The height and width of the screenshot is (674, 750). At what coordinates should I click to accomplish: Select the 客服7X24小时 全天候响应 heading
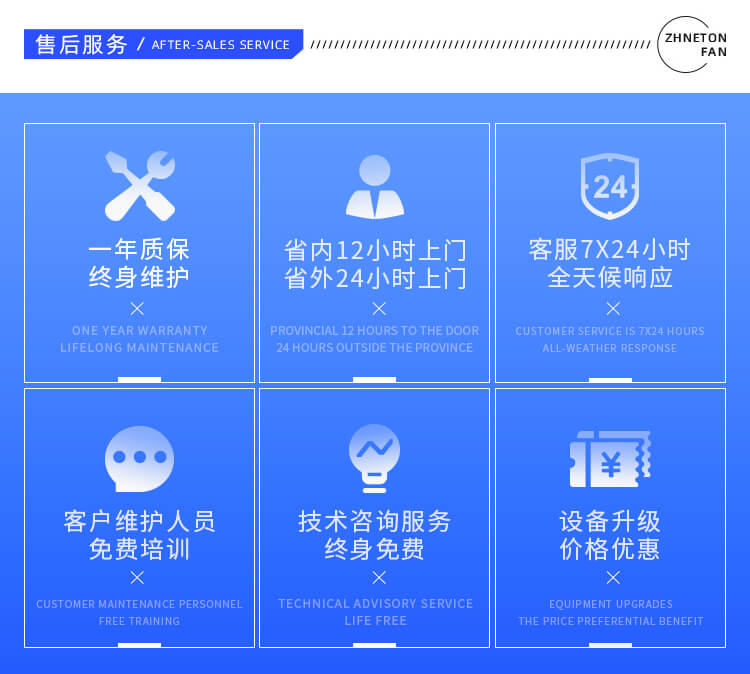tap(610, 263)
